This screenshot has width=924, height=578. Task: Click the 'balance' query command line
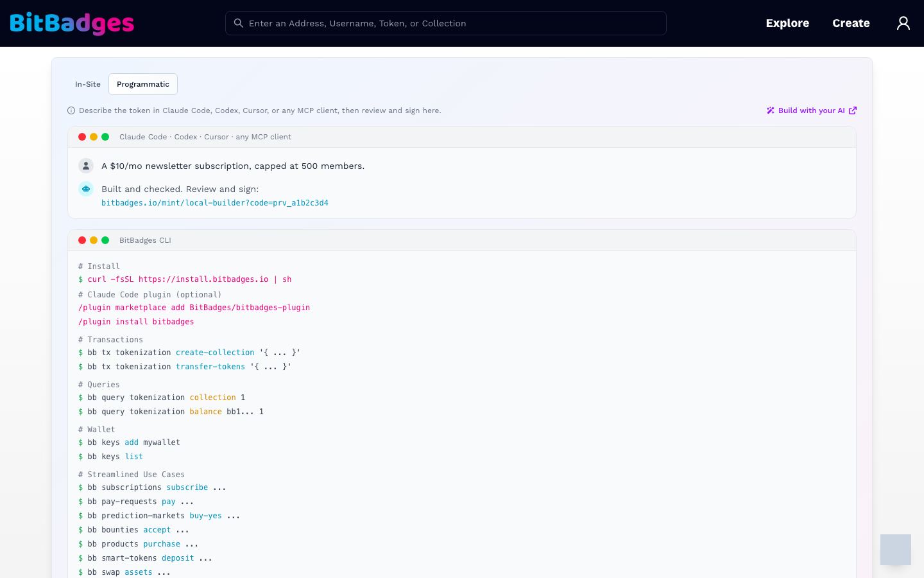tap(171, 412)
